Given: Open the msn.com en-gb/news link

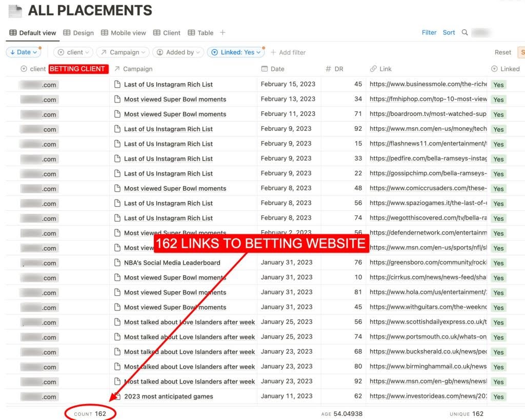Looking at the screenshot, I should coord(428,381).
